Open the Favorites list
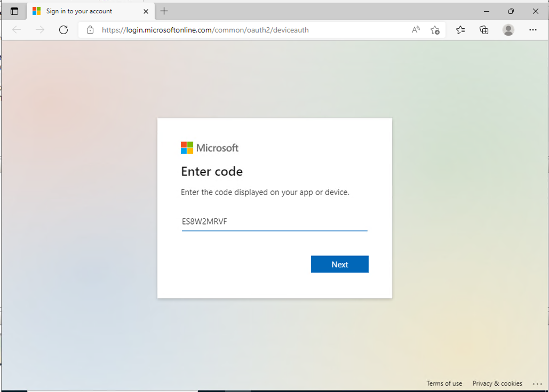The width and height of the screenshot is (549, 392). click(460, 30)
